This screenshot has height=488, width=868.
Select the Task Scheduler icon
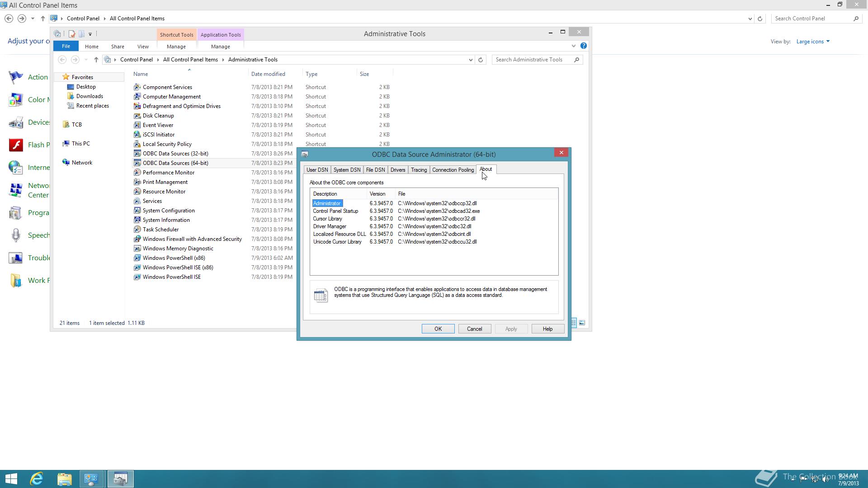click(x=137, y=230)
